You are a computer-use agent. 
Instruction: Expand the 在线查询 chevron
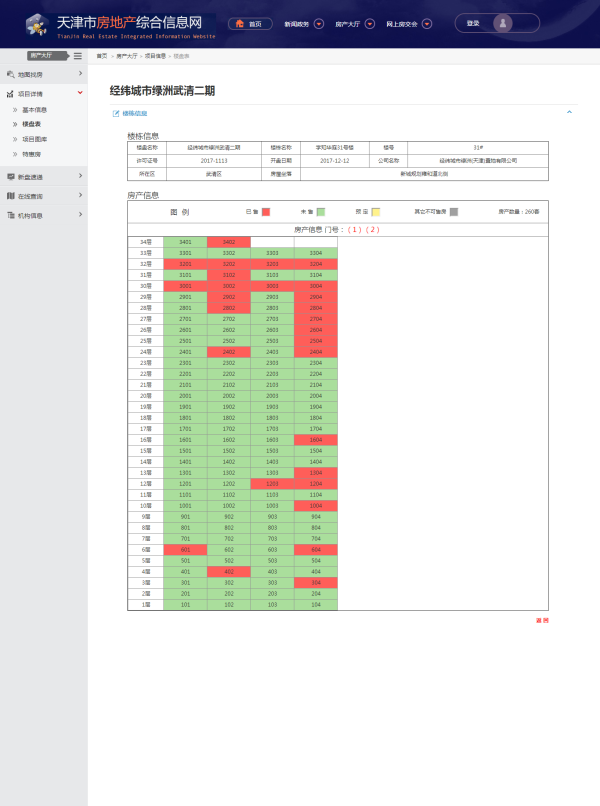point(80,195)
